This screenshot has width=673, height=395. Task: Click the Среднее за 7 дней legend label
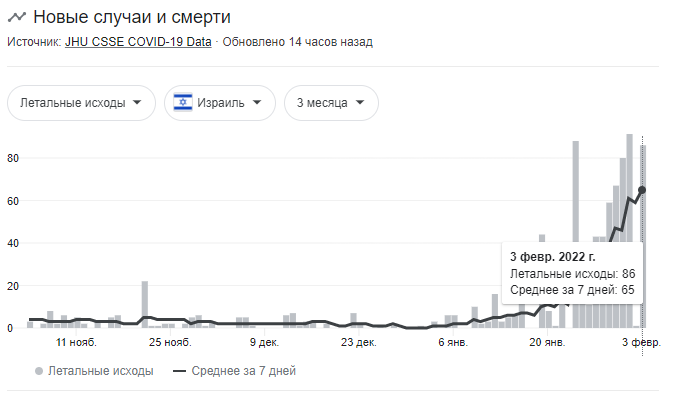point(243,371)
